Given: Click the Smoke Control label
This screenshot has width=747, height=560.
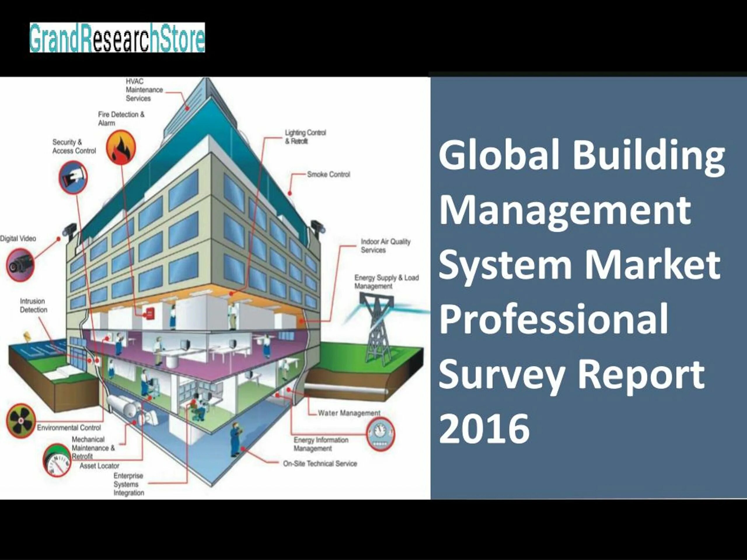Looking at the screenshot, I should coord(328,174).
